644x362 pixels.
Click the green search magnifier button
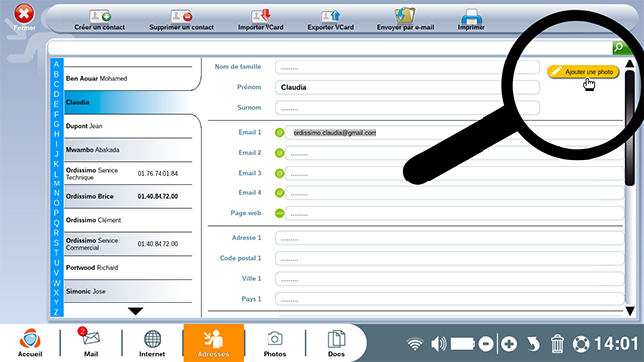point(620,48)
